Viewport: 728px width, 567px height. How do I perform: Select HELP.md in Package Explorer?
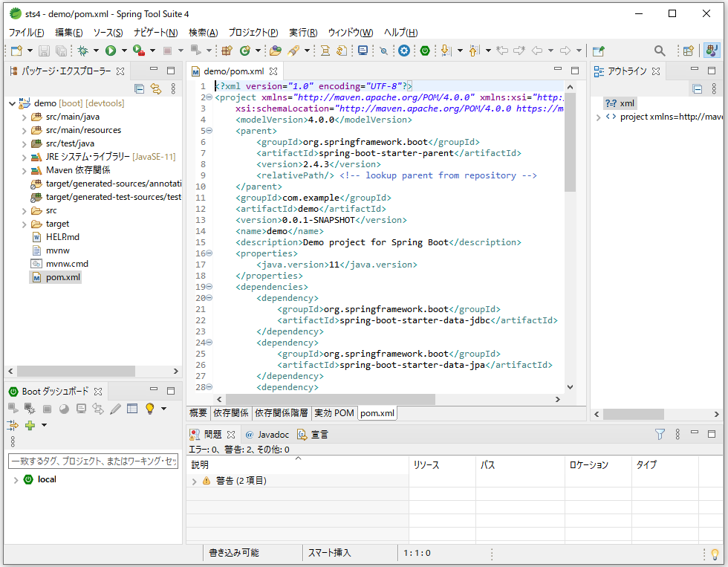point(62,237)
